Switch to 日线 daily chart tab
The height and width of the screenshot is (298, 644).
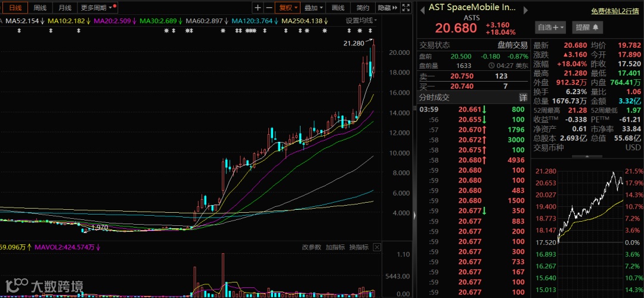point(15,7)
